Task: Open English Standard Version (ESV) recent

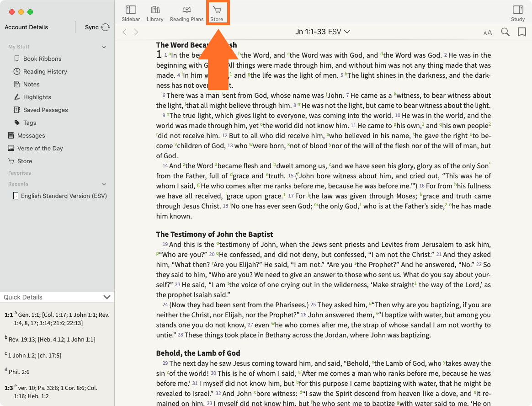Action: tap(64, 196)
